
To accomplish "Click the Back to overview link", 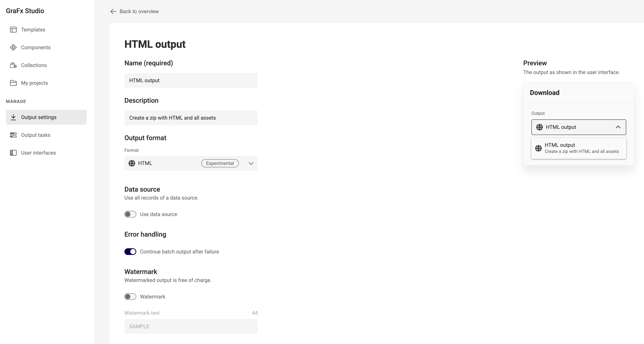I will 139,11.
